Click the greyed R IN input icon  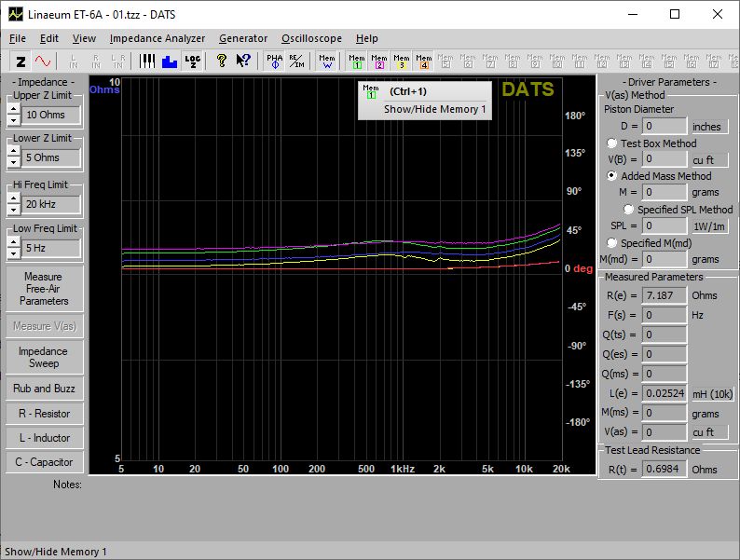click(x=96, y=61)
